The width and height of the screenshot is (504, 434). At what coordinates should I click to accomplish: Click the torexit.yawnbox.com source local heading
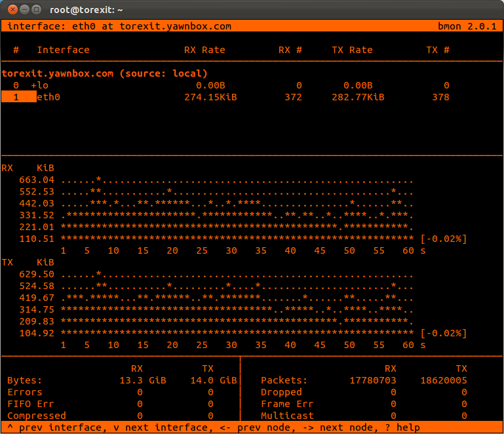[x=104, y=73]
